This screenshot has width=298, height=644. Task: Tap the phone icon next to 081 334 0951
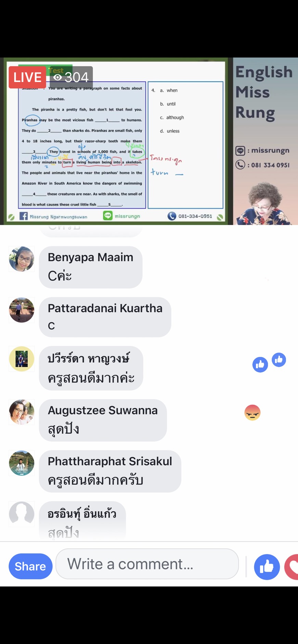[x=240, y=164]
